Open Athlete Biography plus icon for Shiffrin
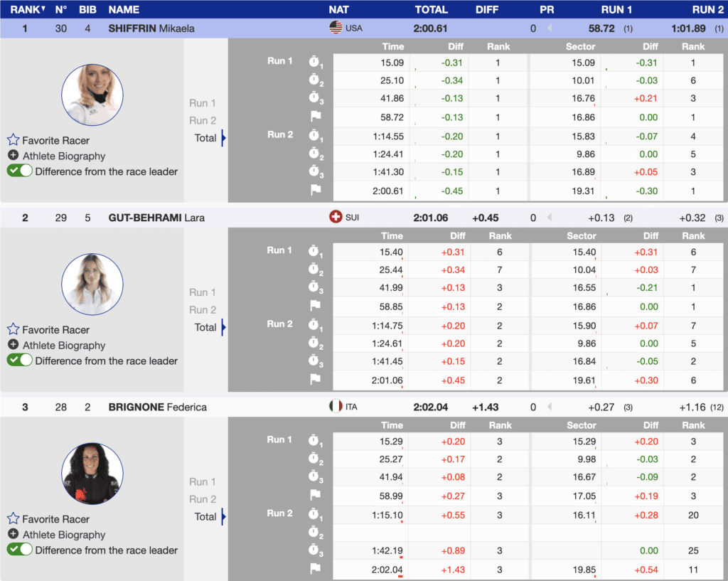 (13, 156)
